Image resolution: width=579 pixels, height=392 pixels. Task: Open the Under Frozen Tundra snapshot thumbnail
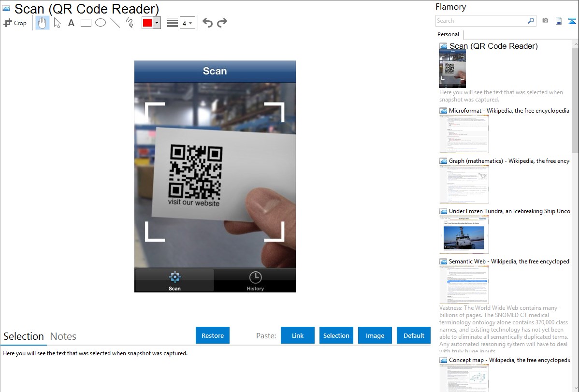point(464,234)
